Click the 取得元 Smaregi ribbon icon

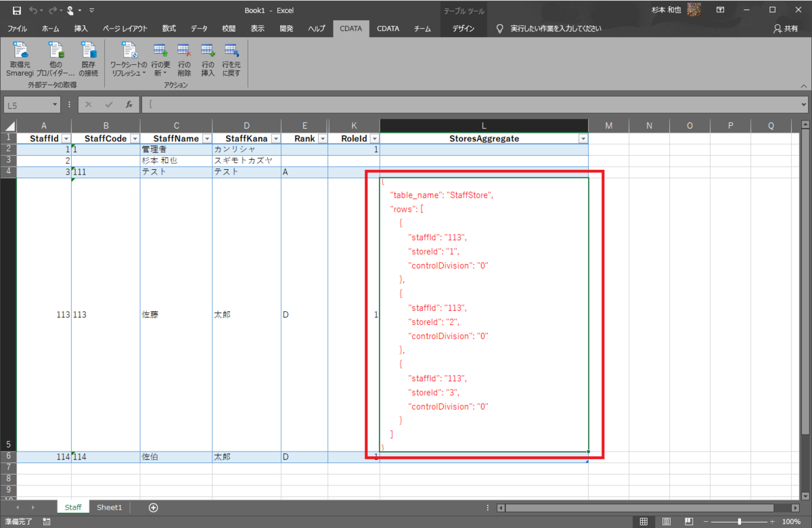pos(20,59)
